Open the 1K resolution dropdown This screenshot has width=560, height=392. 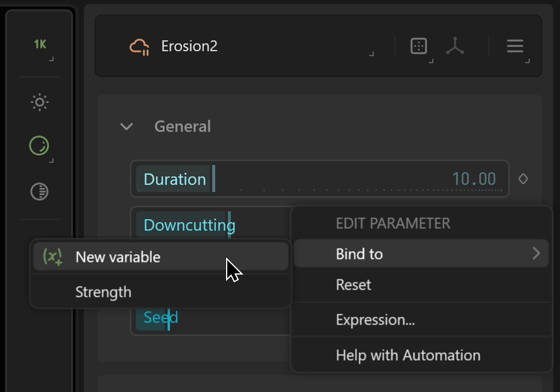[x=40, y=44]
